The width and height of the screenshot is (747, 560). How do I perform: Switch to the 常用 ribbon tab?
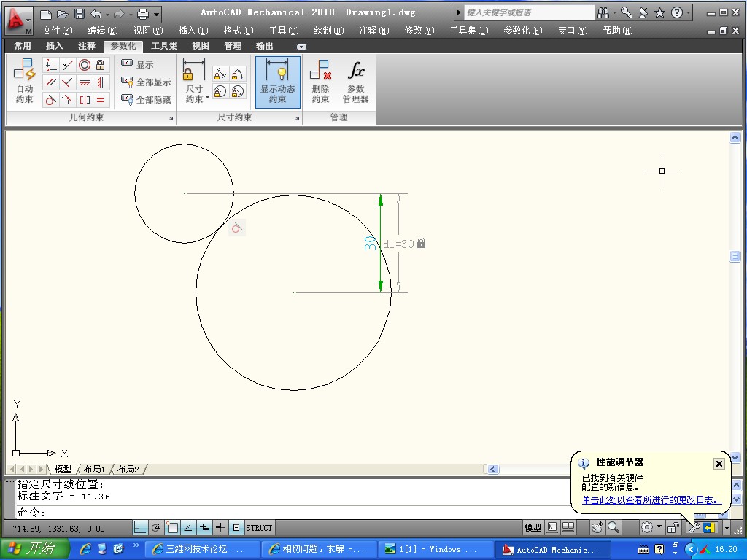(x=23, y=46)
